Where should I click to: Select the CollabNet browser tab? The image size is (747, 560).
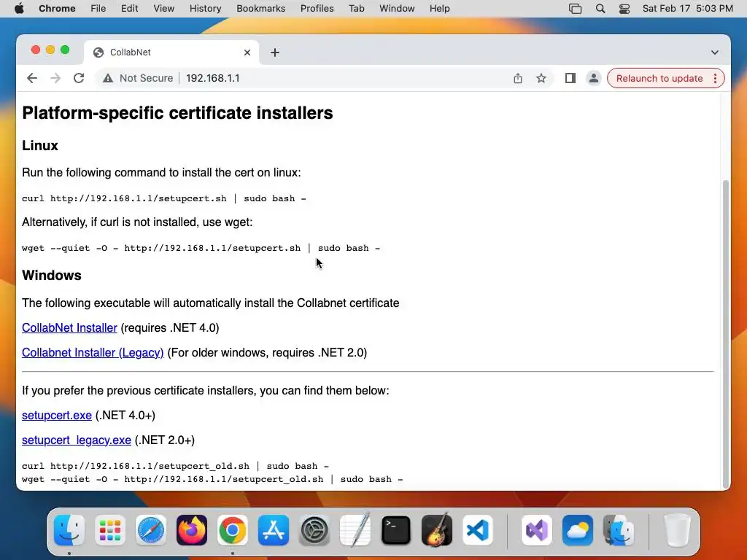[171, 52]
